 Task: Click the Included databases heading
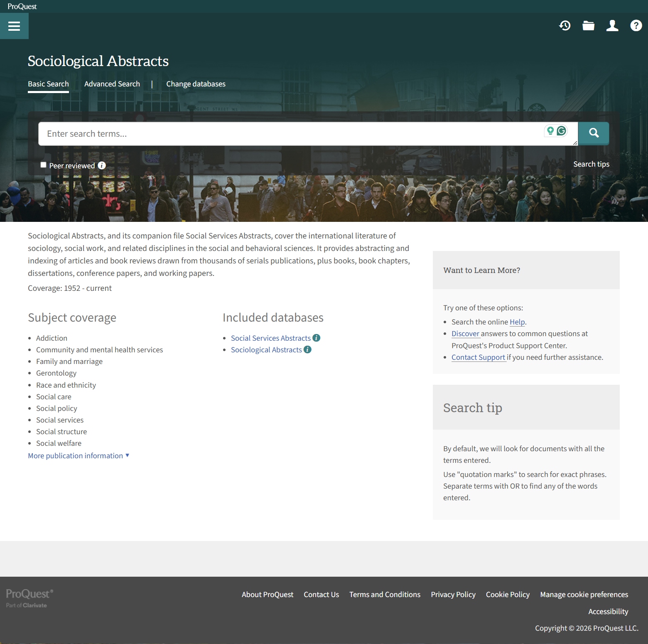click(273, 318)
